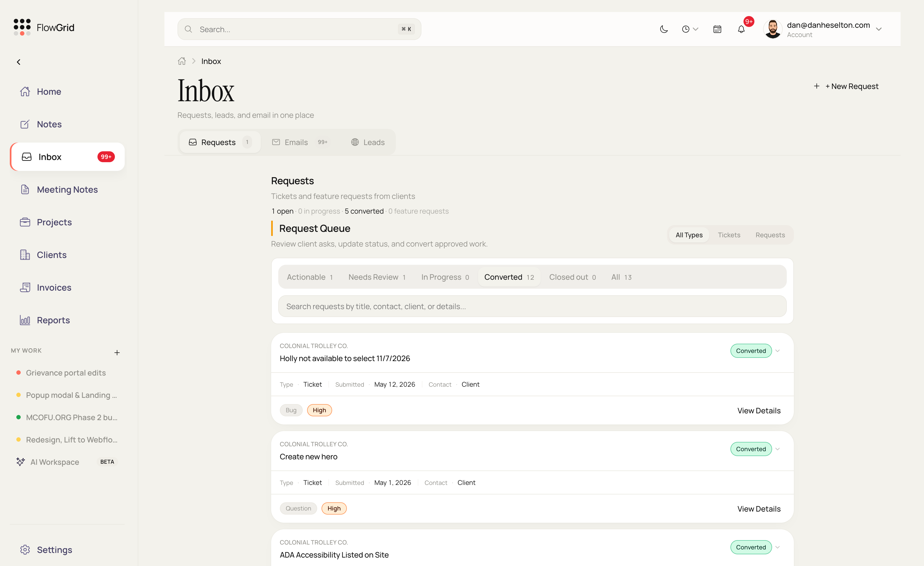The image size is (924, 566).
Task: Click the Bug tag on Holly request
Action: click(291, 410)
